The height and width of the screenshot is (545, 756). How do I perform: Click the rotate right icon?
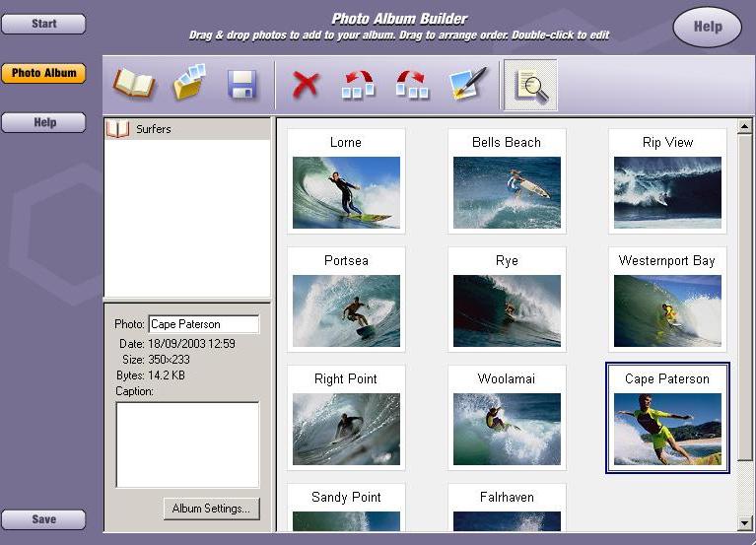click(412, 85)
